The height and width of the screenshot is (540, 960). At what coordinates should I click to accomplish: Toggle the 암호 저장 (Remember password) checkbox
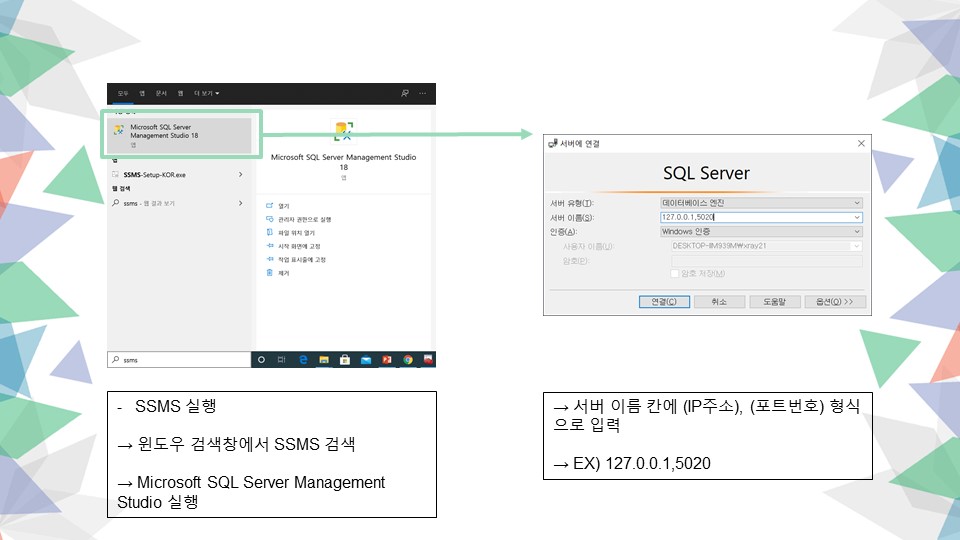point(675,274)
